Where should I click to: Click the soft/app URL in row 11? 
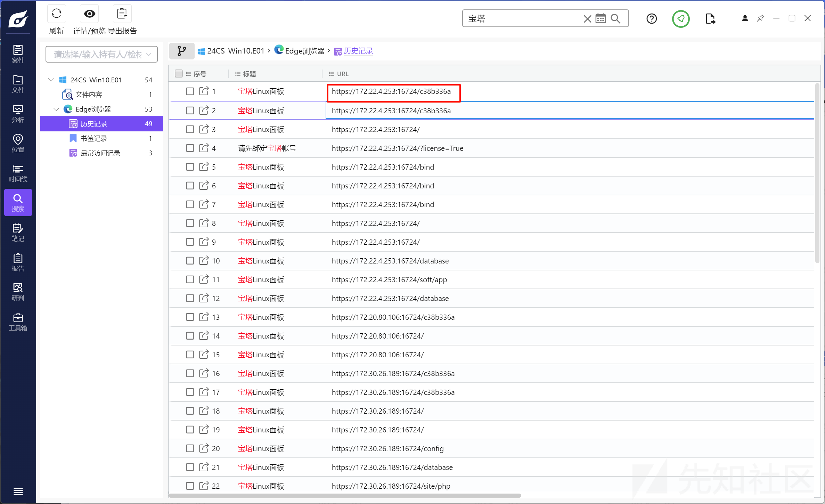(x=389, y=280)
